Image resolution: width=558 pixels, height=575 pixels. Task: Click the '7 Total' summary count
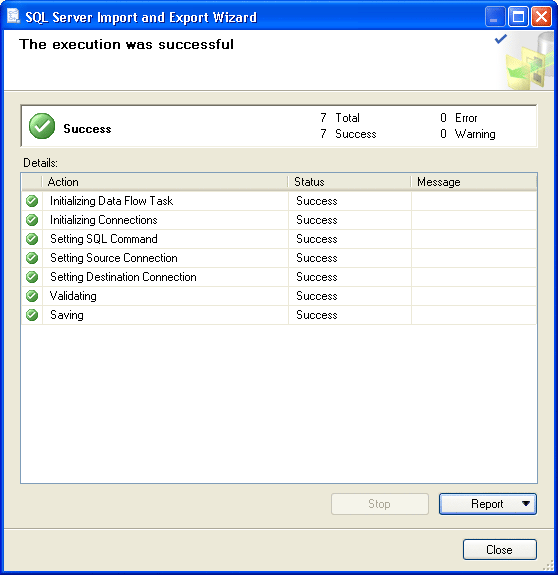click(x=339, y=118)
